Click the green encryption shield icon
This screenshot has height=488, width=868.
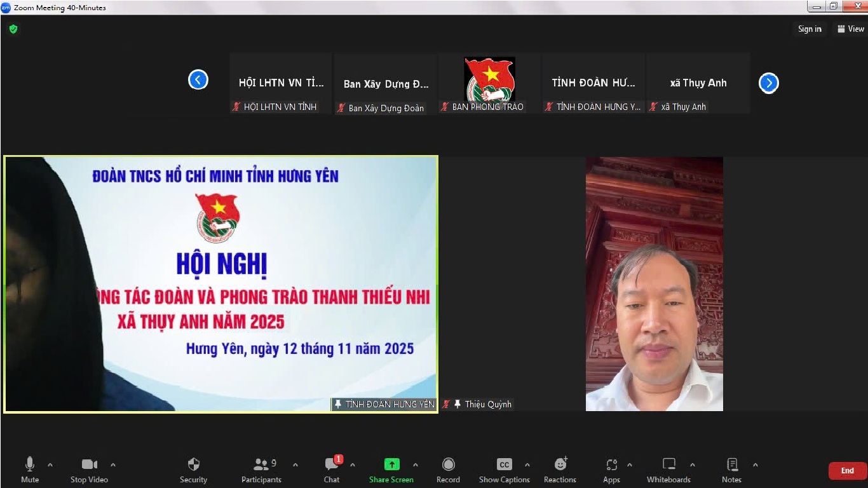pos(13,29)
